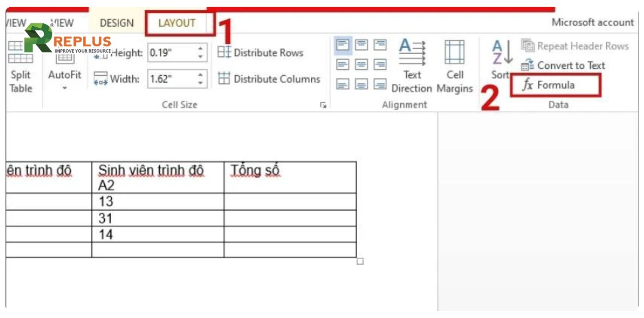Select Align Center Right icon
This screenshot has height=318, width=644.
380,64
